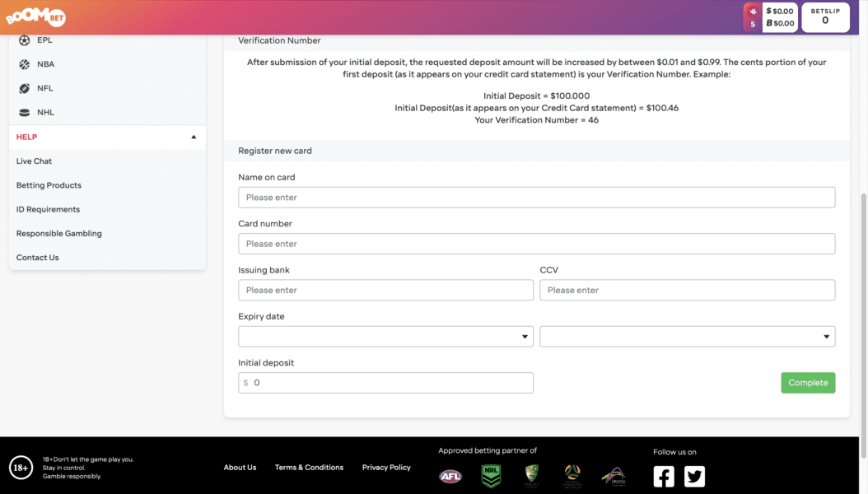
Task: Open the Brumbies partner logo
Action: tap(613, 476)
